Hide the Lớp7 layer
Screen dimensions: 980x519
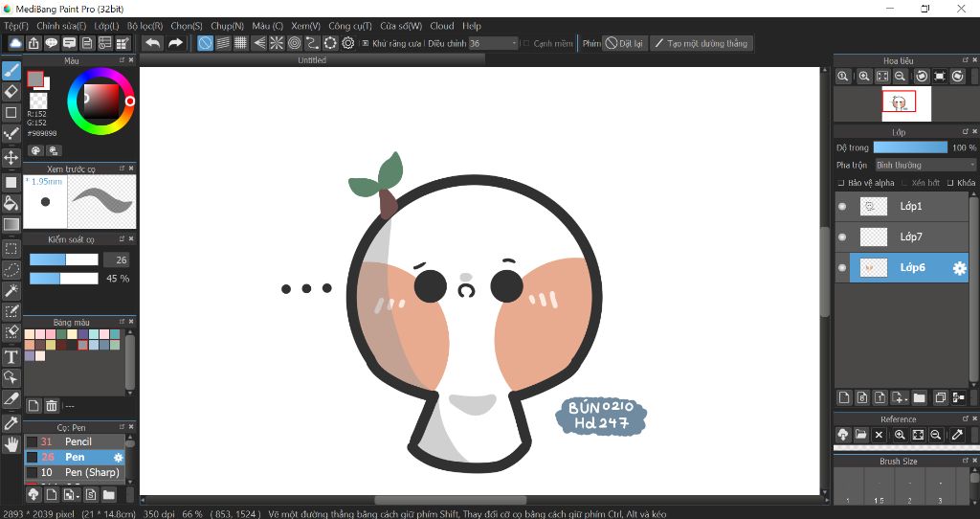click(x=842, y=237)
